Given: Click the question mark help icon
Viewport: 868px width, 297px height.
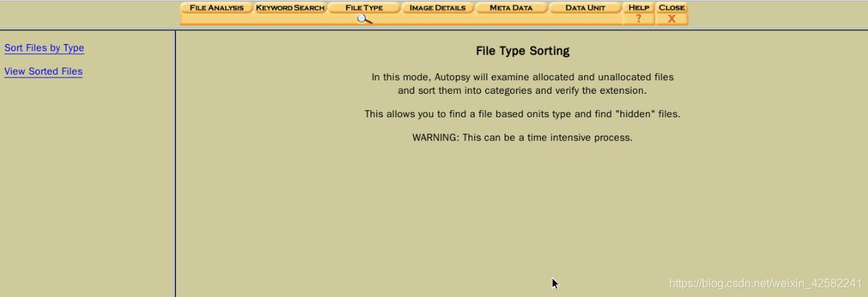Looking at the screenshot, I should tap(639, 19).
